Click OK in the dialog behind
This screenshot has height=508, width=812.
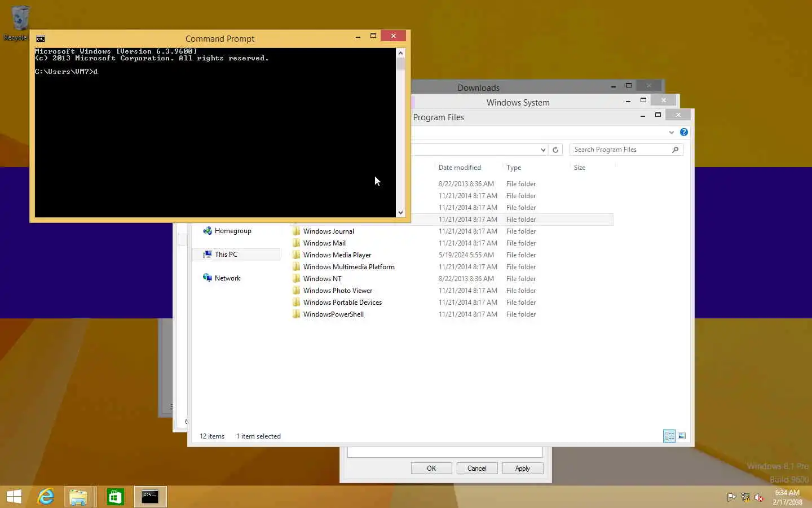click(x=431, y=468)
